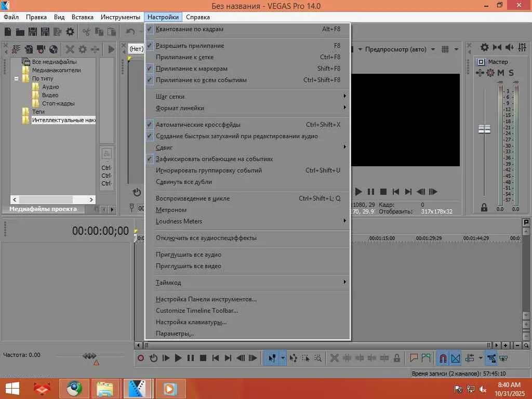Select the Normal edit tool
The height and width of the screenshot is (399, 532).
(272, 358)
